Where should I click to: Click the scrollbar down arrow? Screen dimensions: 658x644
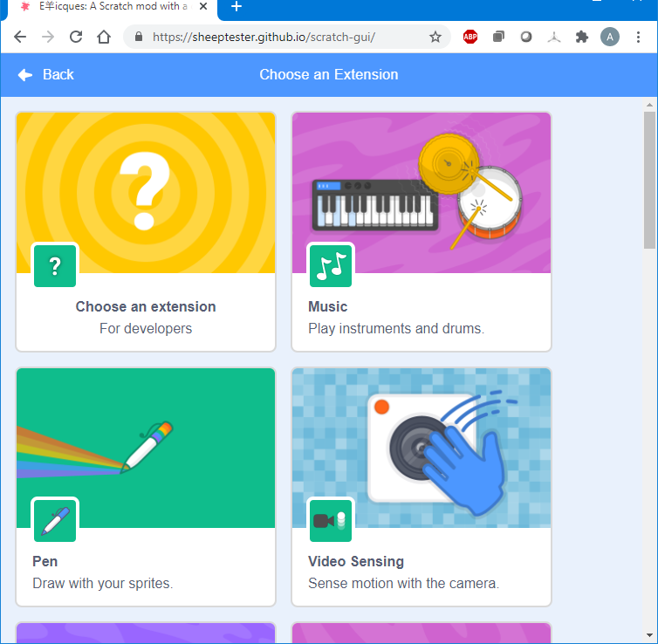point(649,635)
